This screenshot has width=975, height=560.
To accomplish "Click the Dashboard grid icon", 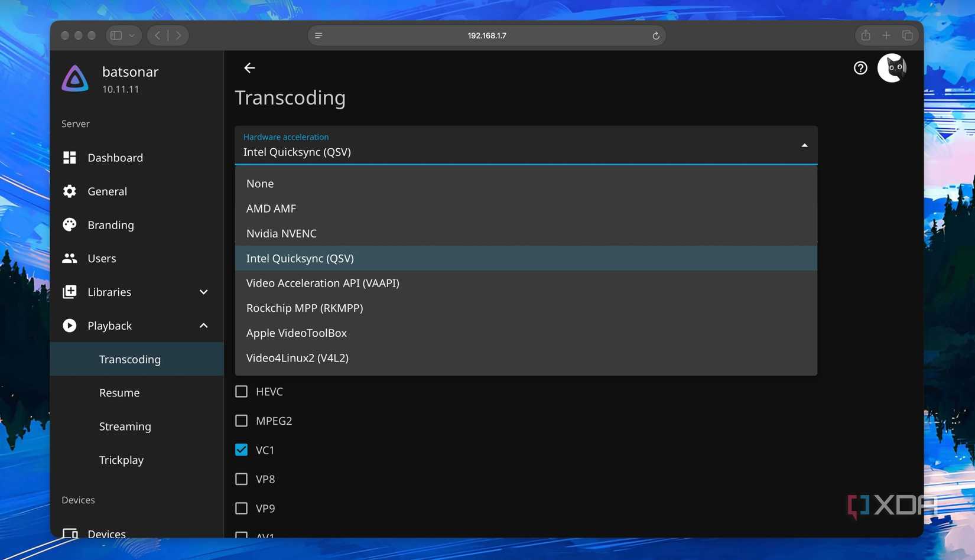I will pos(70,158).
